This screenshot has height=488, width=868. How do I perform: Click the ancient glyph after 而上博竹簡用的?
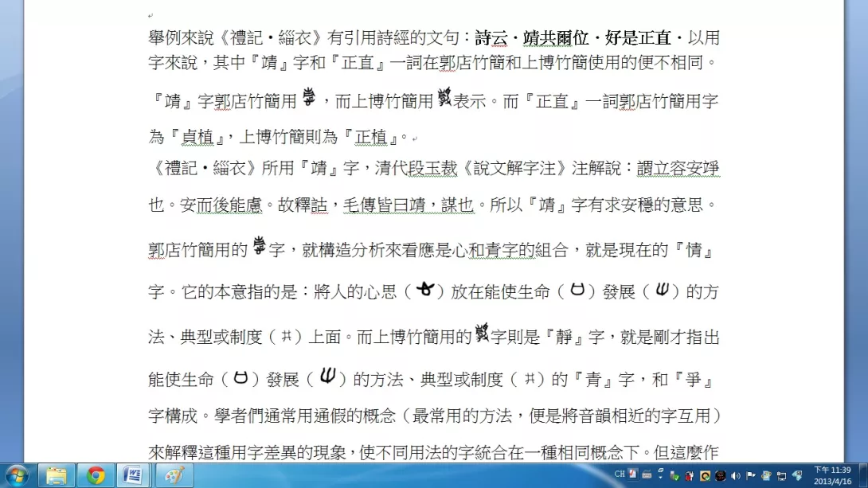coord(482,332)
